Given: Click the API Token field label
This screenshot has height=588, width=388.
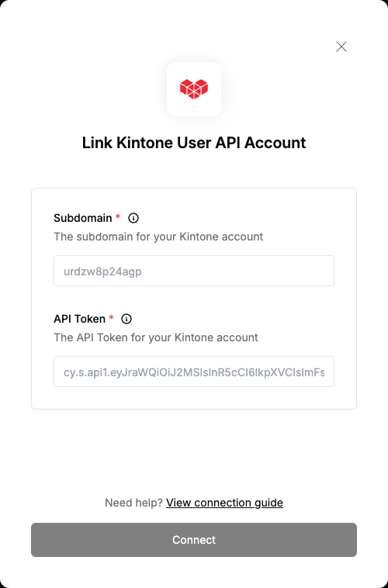Looking at the screenshot, I should pos(80,319).
